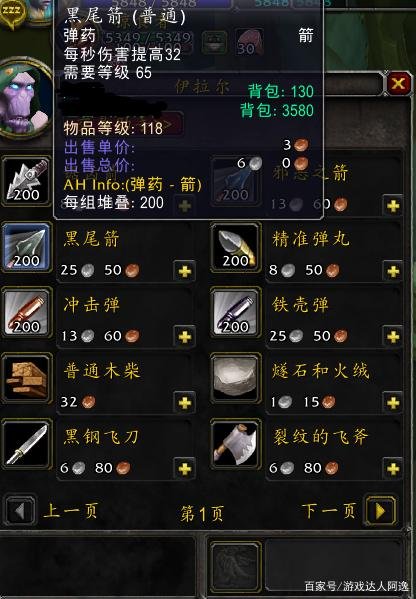Click the 燧石和火绒 flint icon
This screenshot has height=599, width=416.
pyautogui.click(x=236, y=379)
